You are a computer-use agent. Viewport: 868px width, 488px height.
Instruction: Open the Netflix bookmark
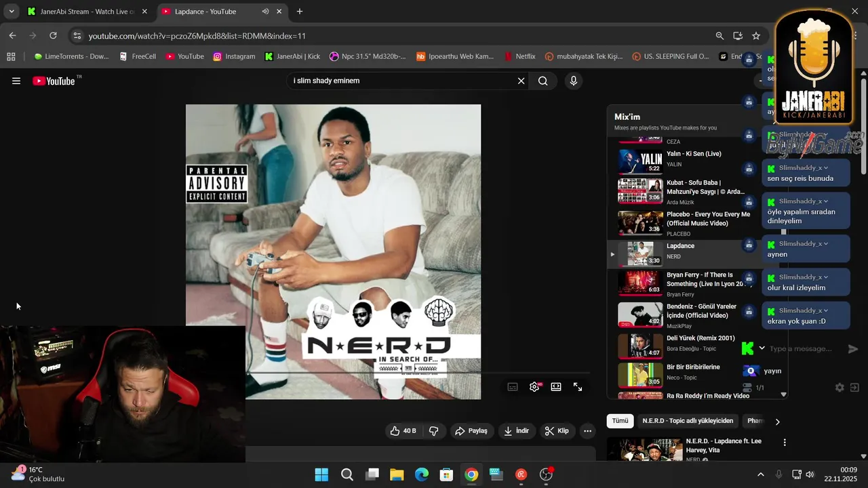[x=519, y=56]
